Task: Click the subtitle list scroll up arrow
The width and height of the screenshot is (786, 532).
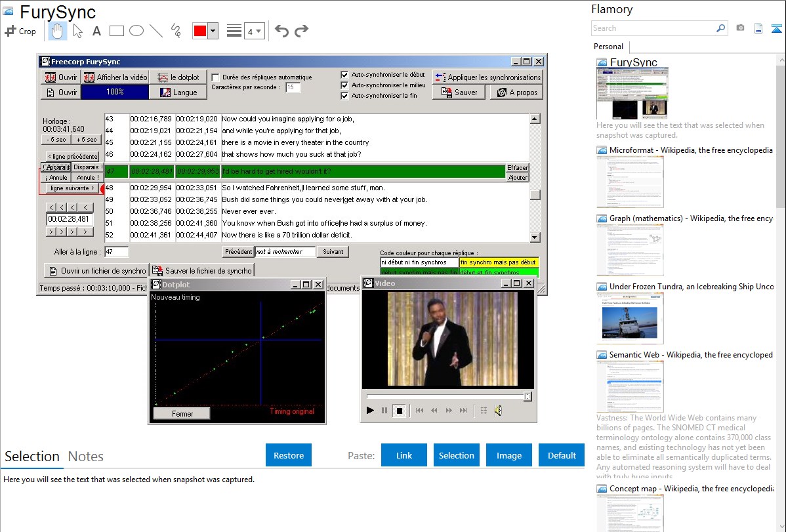Action: (x=535, y=119)
